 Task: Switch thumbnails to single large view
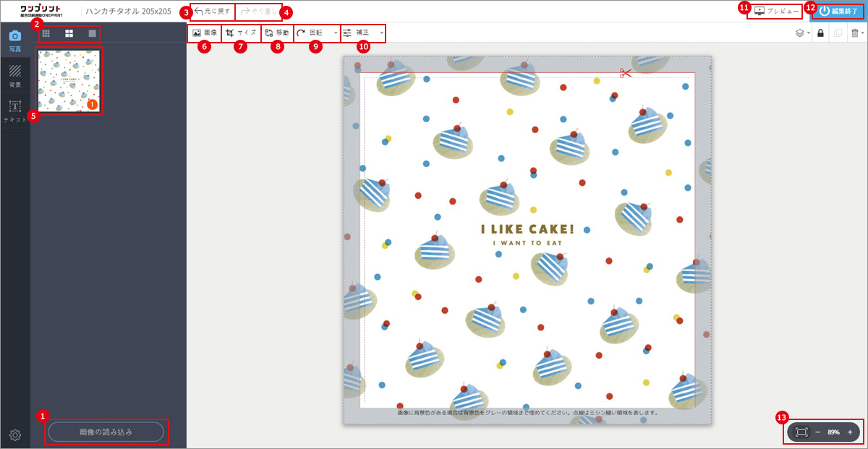tap(92, 33)
